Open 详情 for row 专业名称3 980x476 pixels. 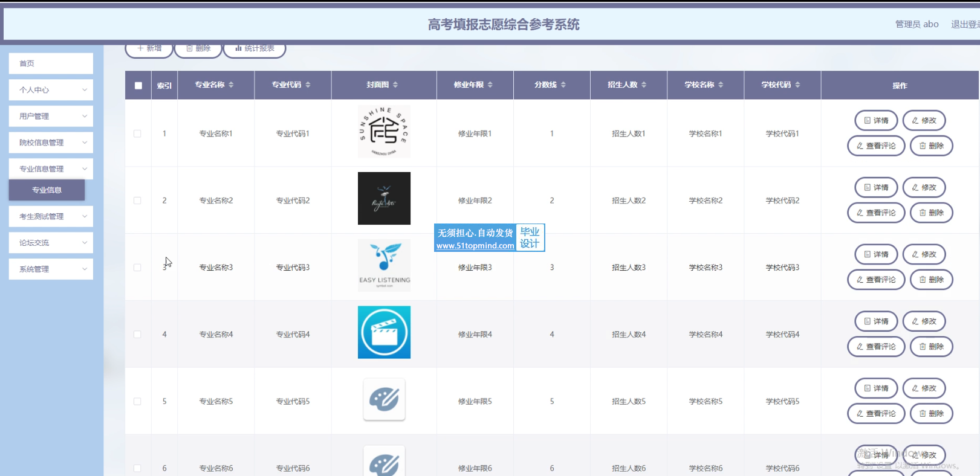point(876,254)
